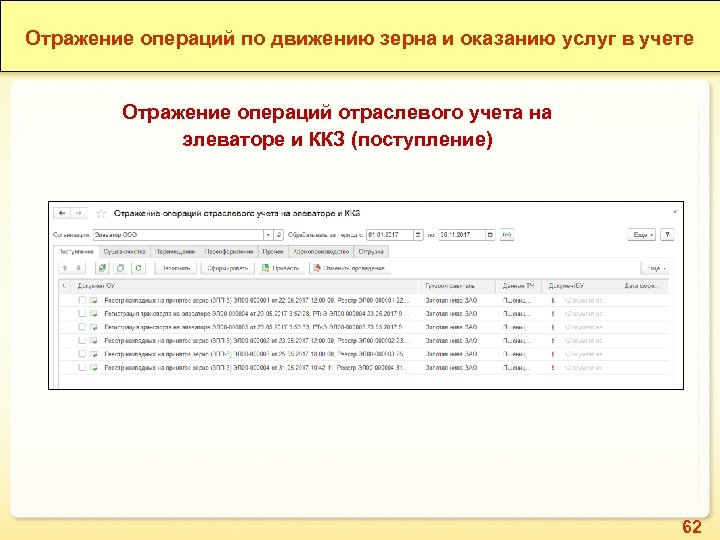Click the Сформировать button
This screenshot has height=540, width=720.
pos(228,268)
